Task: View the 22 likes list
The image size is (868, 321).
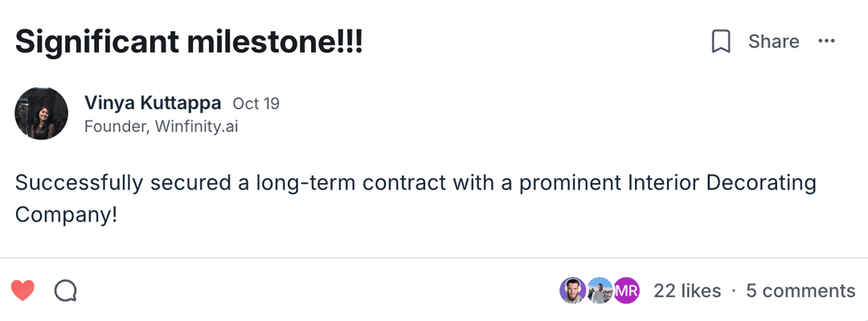Action: [x=687, y=291]
